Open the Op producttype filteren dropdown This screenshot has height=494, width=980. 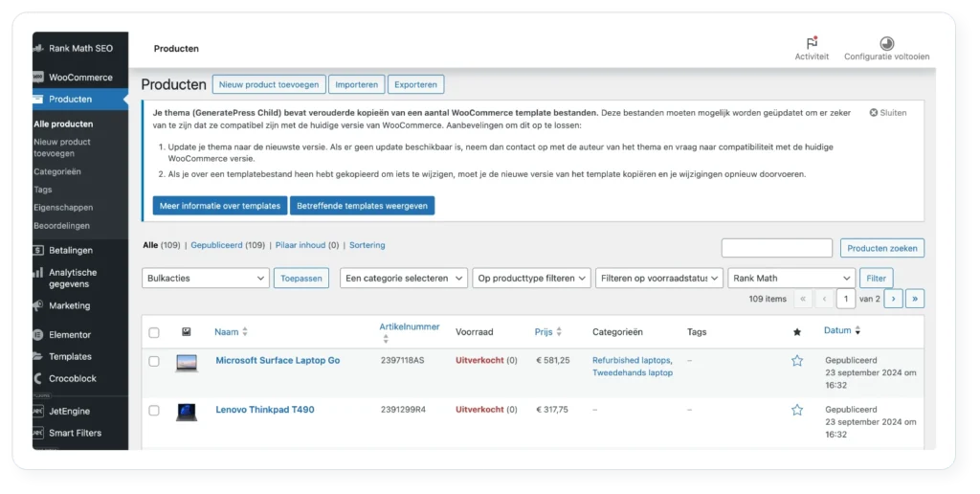(532, 279)
